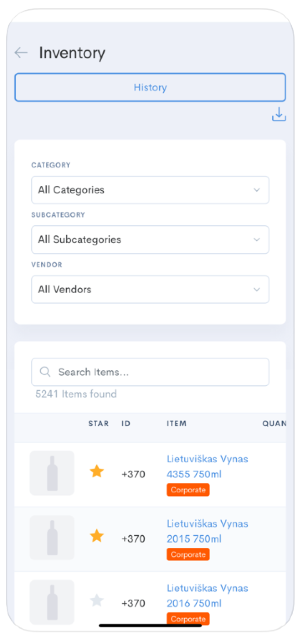Switch to the History tab
Viewport: 308px width, 644px height.
tap(150, 87)
